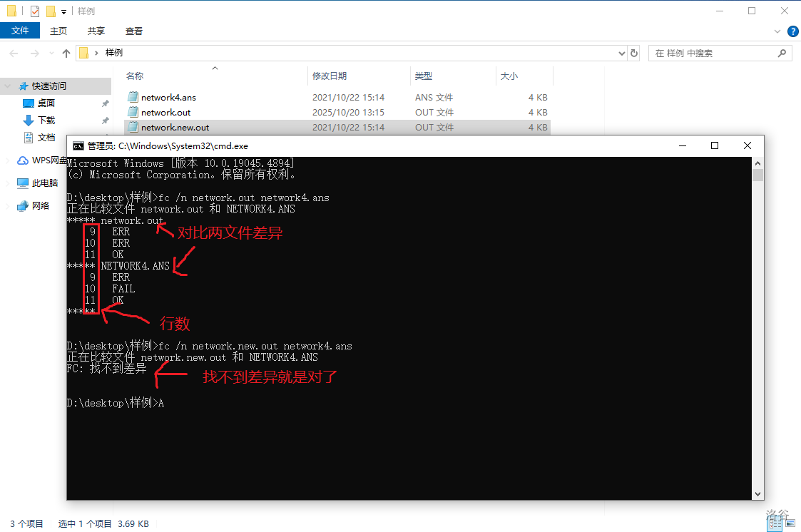Open Help via the blue question mark icon
Screen dimensions: 801x532
click(792, 31)
